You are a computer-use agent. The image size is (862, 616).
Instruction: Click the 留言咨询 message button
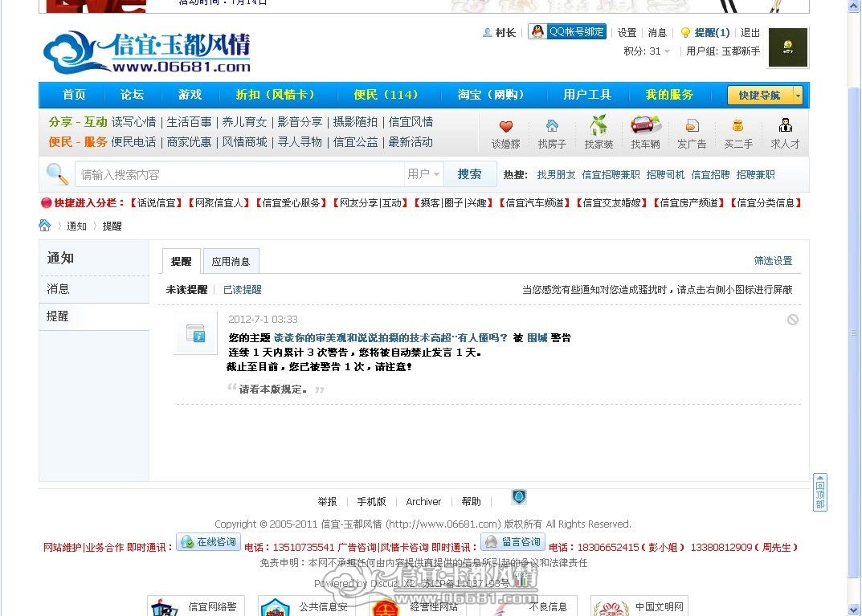513,542
